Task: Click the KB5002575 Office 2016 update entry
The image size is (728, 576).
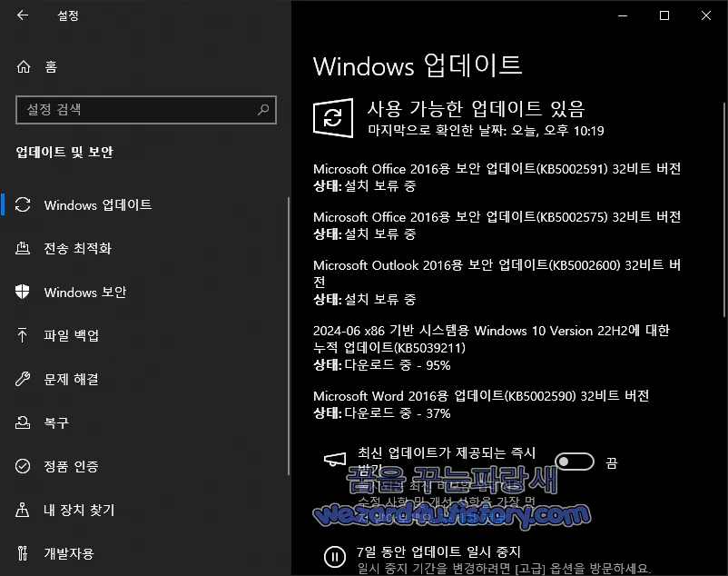Action: click(x=497, y=225)
